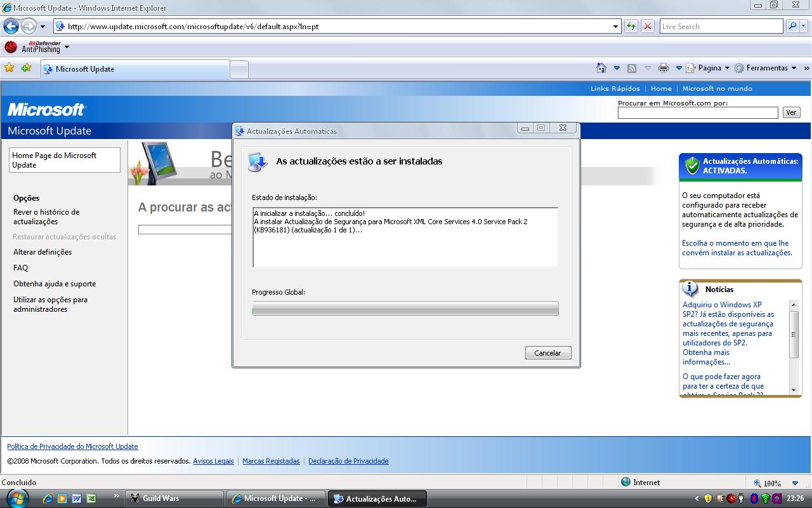Screen dimensions: 812x508
Task: Launch Excel from Quick Launch
Action: [x=91, y=498]
